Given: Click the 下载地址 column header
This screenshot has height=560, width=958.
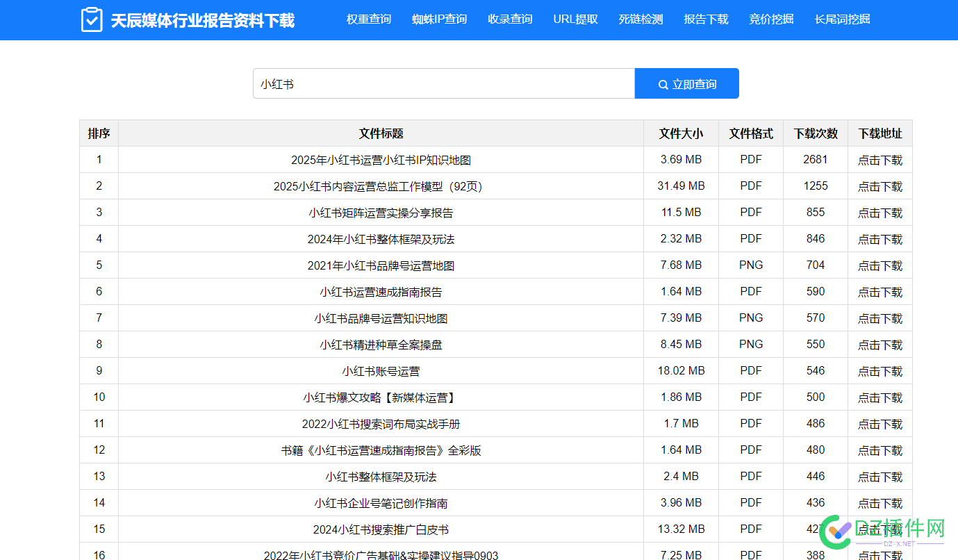Looking at the screenshot, I should pos(880,133).
